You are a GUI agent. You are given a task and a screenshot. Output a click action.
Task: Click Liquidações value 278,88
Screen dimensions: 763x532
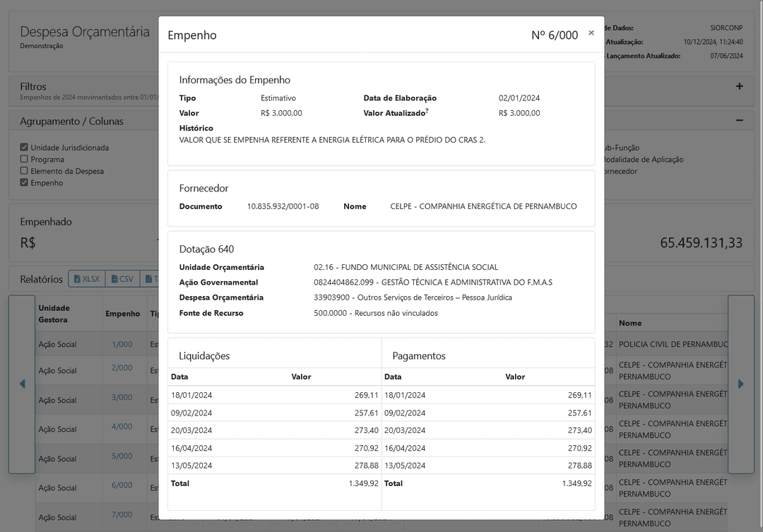[367, 466]
